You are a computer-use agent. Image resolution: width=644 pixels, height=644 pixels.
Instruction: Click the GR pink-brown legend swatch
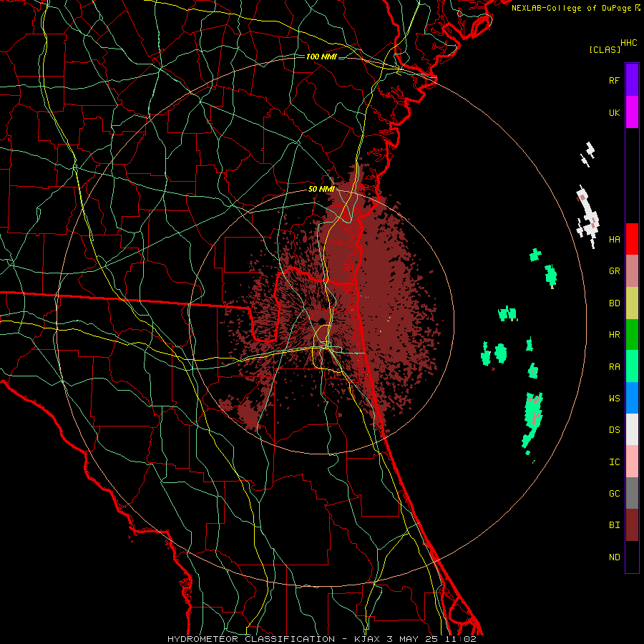point(632,271)
